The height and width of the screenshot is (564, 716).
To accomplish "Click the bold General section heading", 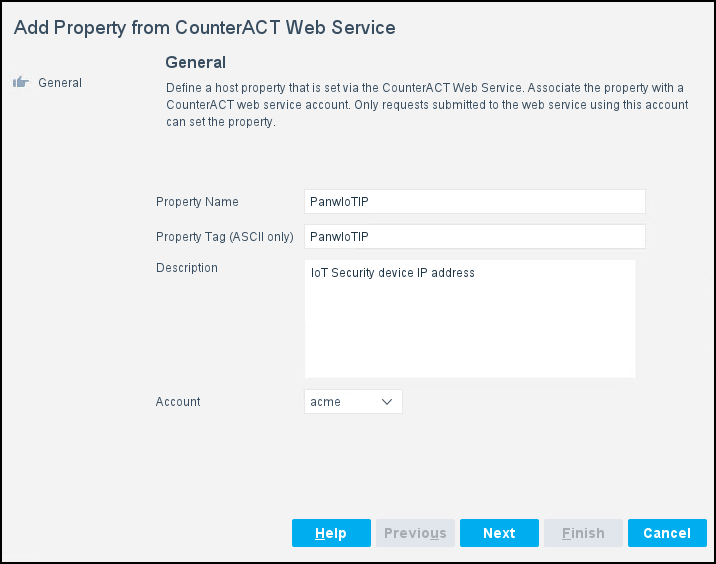I will click(x=195, y=63).
